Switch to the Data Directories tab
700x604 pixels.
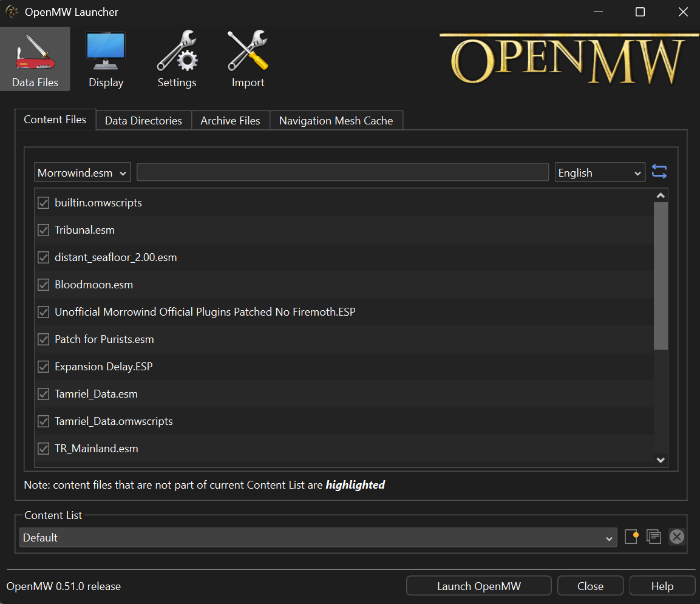[144, 121]
